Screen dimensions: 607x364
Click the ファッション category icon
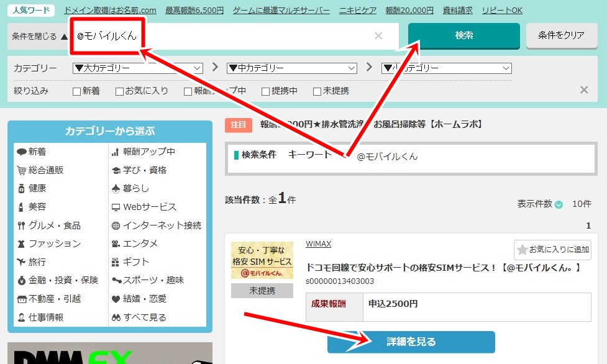[x=21, y=244]
